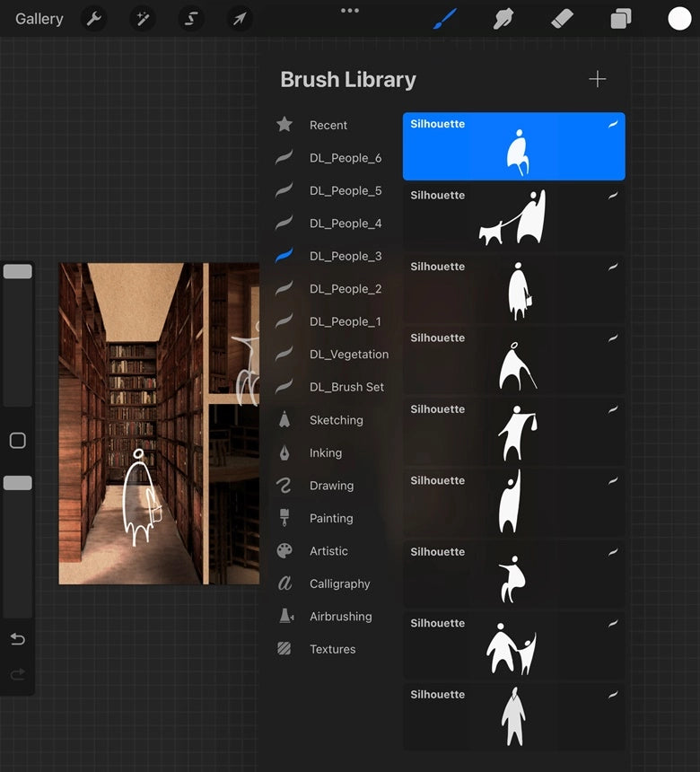Select the Eraser tool
Screen dimensions: 700x772
pos(562,19)
